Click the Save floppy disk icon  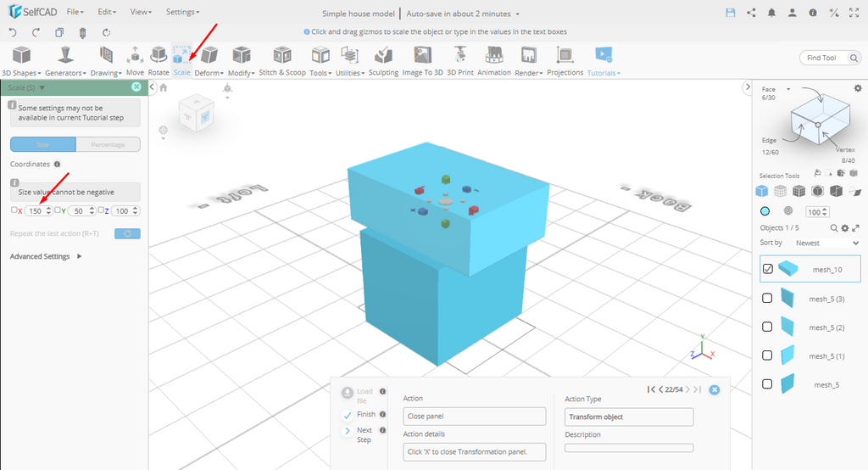[731, 13]
